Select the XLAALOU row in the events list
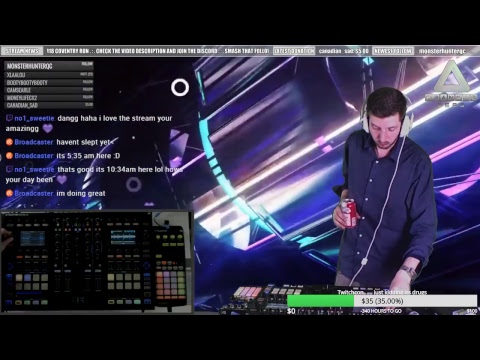The image size is (480, 360). point(49,75)
